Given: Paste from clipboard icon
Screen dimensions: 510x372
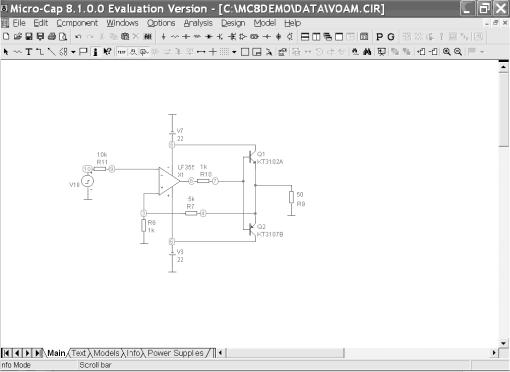Looking at the screenshot, I should point(125,37).
